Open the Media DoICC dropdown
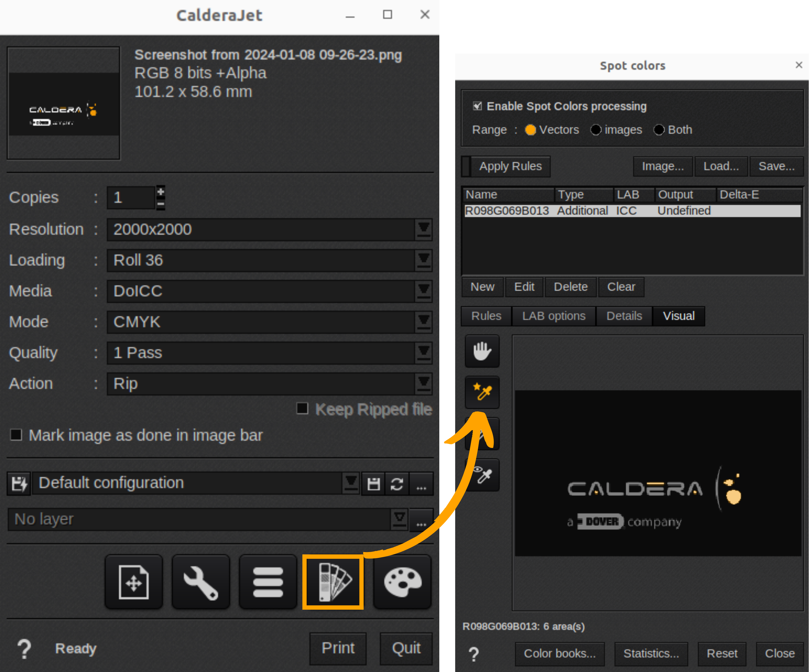The height and width of the screenshot is (672, 809). tap(424, 291)
